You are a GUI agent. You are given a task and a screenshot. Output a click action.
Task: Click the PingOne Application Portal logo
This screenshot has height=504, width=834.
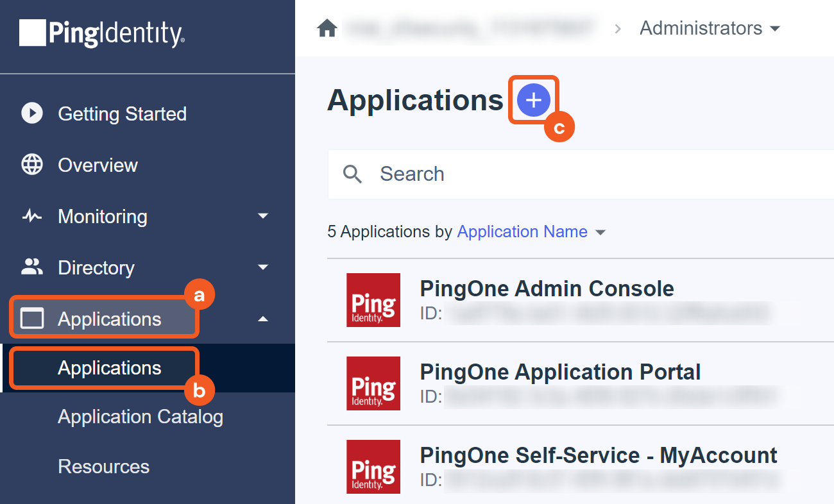373,383
